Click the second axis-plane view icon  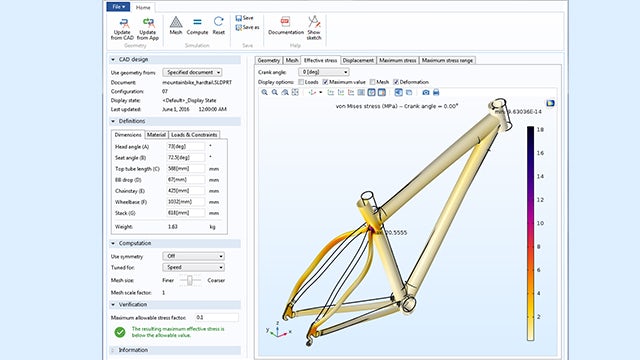click(341, 93)
